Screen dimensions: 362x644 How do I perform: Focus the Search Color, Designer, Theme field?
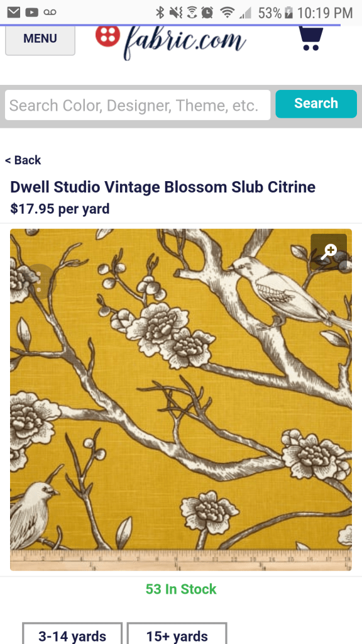click(138, 105)
